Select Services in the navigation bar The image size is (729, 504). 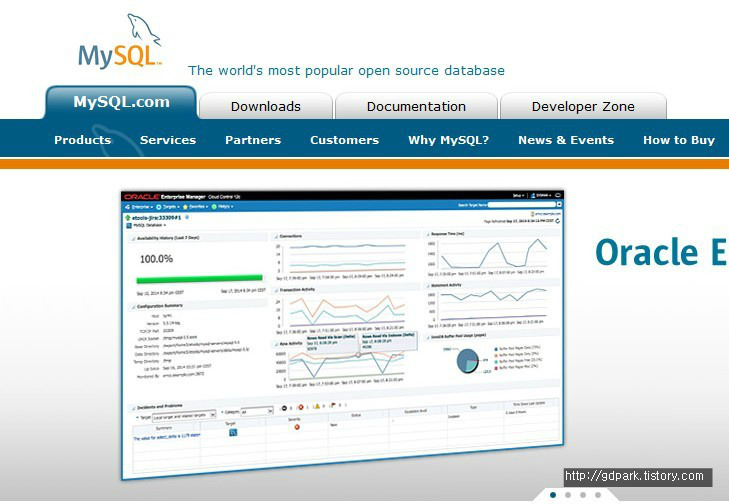pyautogui.click(x=168, y=140)
